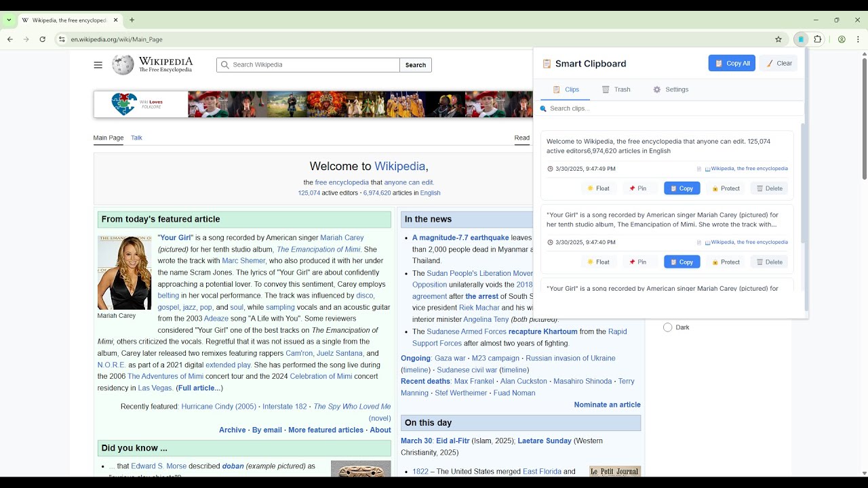Switch to the Clips tab

tap(566, 89)
